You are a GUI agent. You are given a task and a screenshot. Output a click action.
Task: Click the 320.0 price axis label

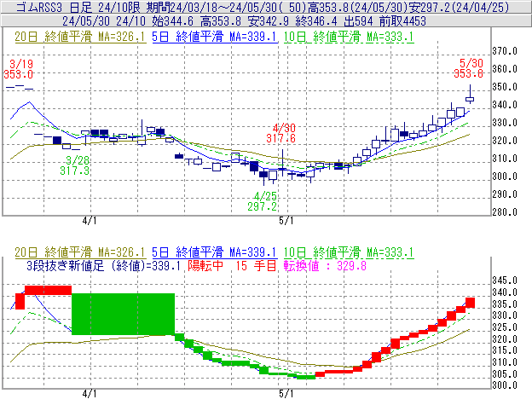pos(505,141)
